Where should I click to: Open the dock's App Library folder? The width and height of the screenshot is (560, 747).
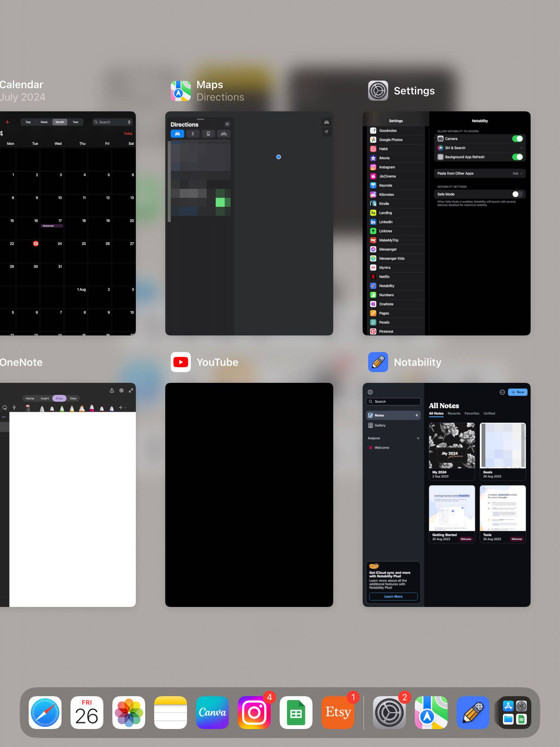coord(514,712)
